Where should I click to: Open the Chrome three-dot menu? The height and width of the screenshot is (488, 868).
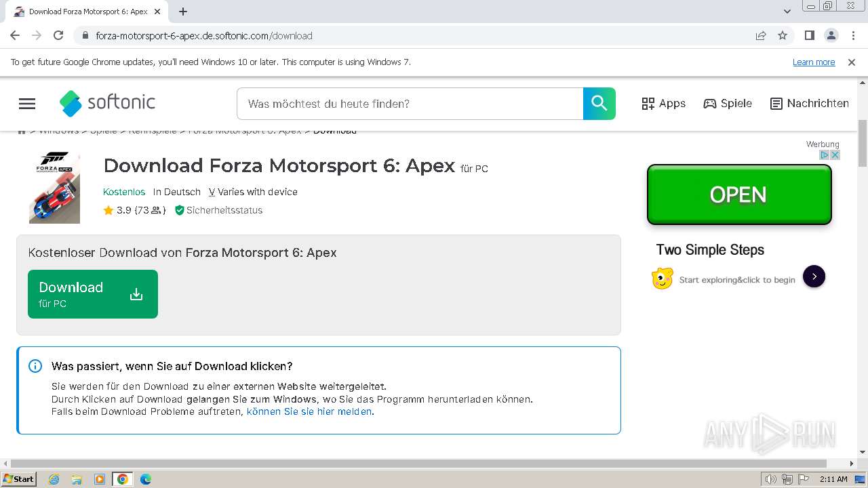[852, 35]
